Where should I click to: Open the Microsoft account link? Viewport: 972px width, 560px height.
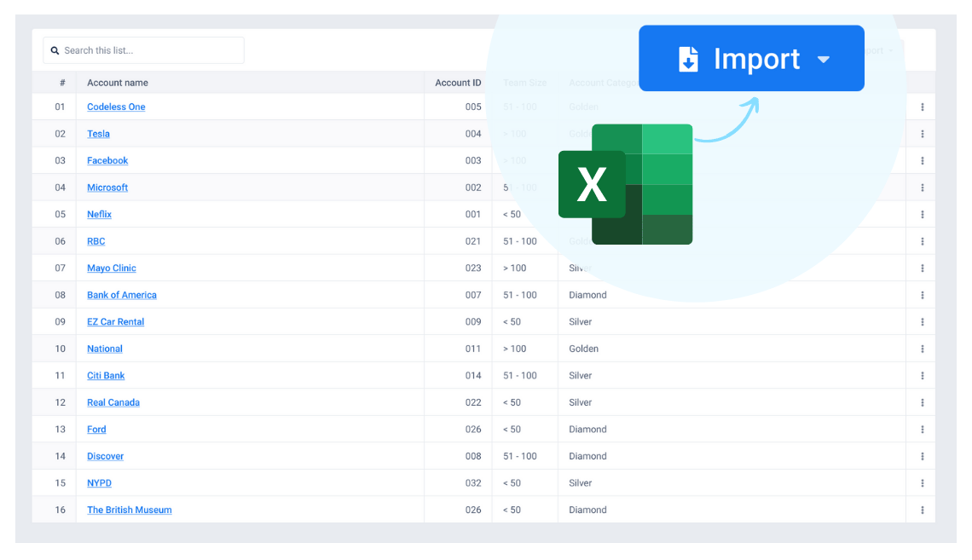point(107,187)
